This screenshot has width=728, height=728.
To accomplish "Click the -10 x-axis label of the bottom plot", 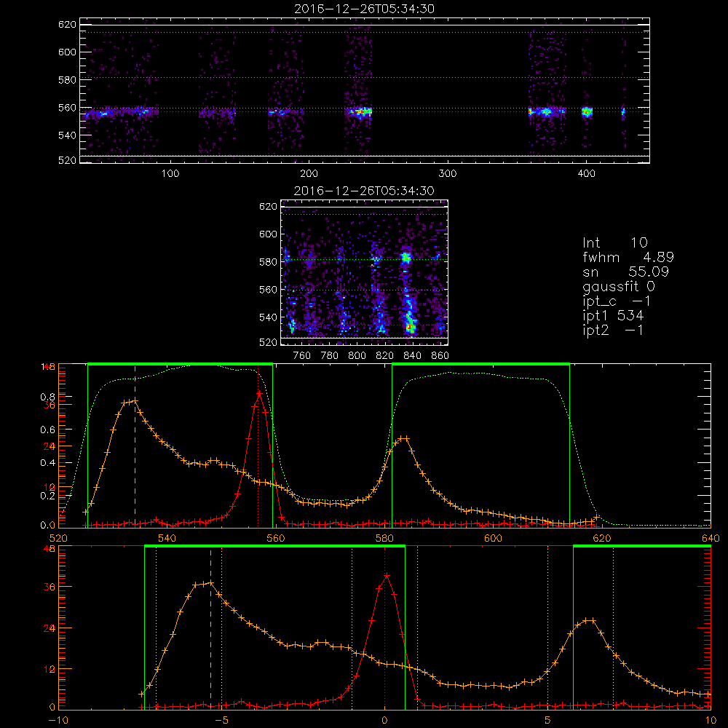I will point(58,721).
